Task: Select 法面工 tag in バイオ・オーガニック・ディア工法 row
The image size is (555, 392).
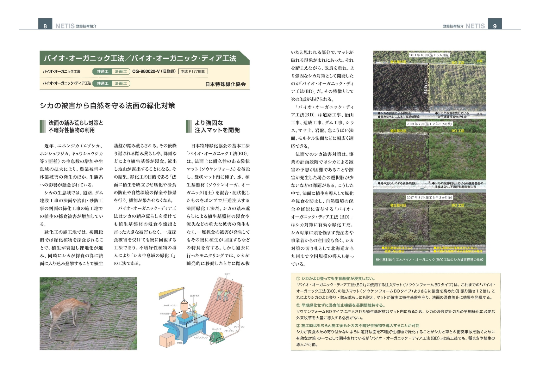Action: [x=121, y=83]
